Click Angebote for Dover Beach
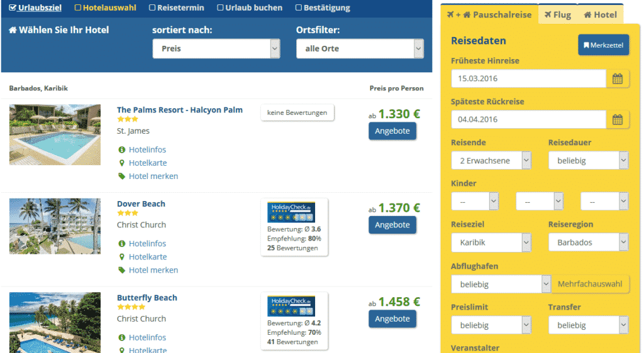 [392, 225]
